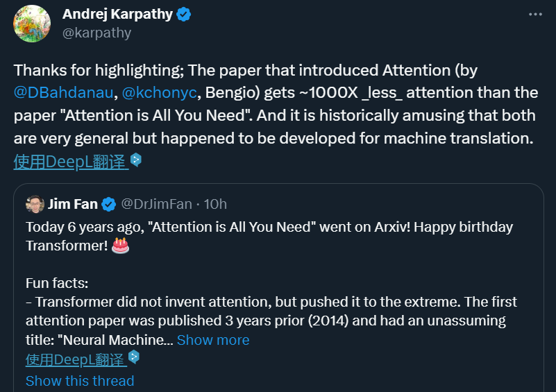Translate Karpathy's tweet with the 使用DeepL翻译 link
556x392 pixels.
[x=70, y=162]
